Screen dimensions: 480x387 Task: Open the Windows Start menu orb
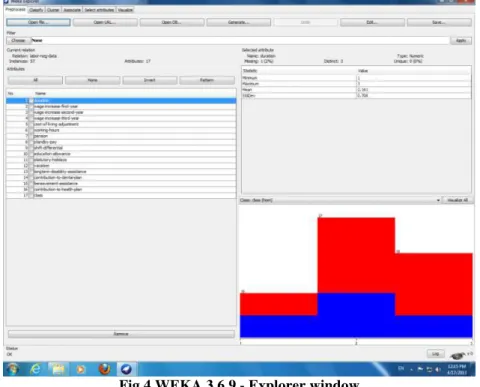(x=13, y=369)
